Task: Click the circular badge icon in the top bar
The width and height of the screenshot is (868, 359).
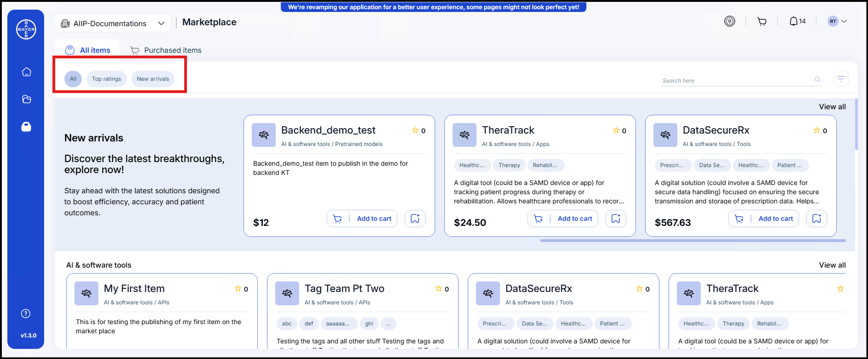Action: tap(730, 21)
